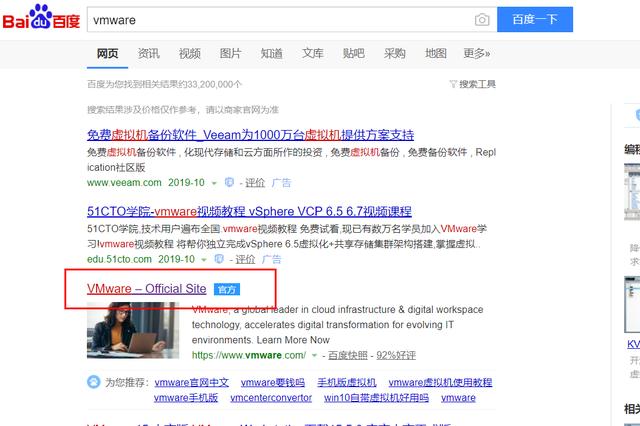Click the result count text 33,200,000个
The width and height of the screenshot is (640, 426).
pos(215,84)
